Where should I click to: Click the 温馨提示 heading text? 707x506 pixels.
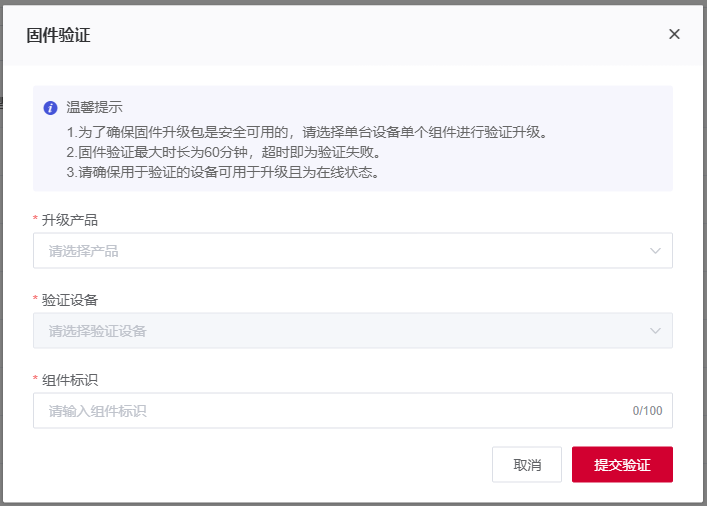[x=94, y=107]
